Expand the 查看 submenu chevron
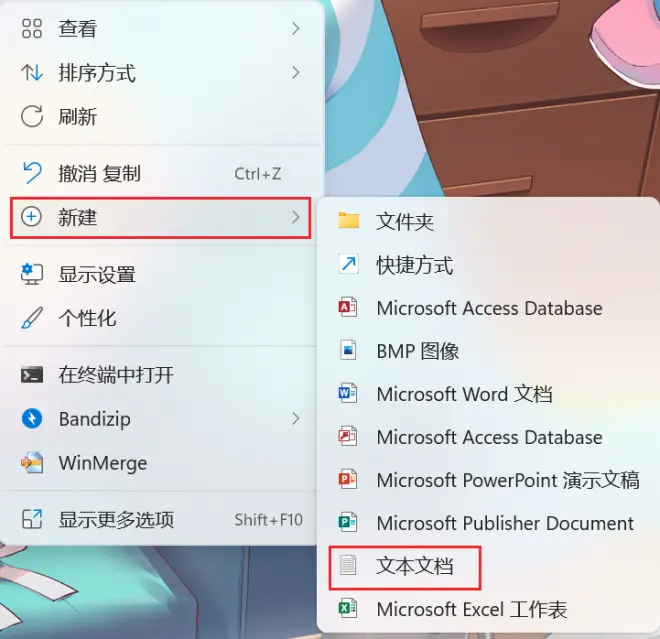Viewport: 660px width, 639px height. (x=296, y=29)
